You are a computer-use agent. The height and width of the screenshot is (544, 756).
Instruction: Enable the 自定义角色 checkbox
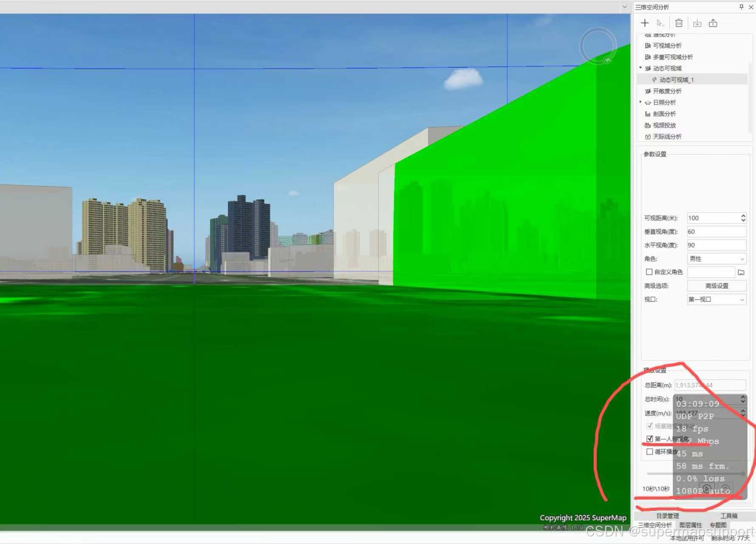(x=649, y=272)
